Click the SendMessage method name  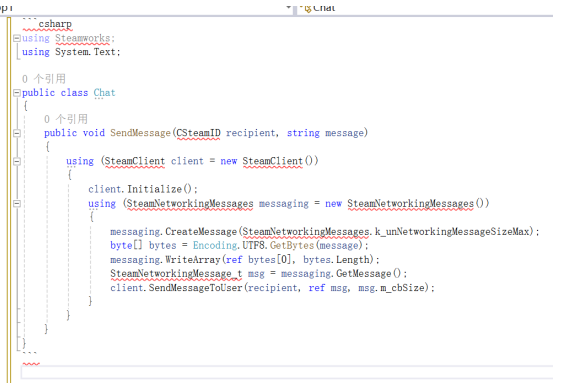coord(140,133)
